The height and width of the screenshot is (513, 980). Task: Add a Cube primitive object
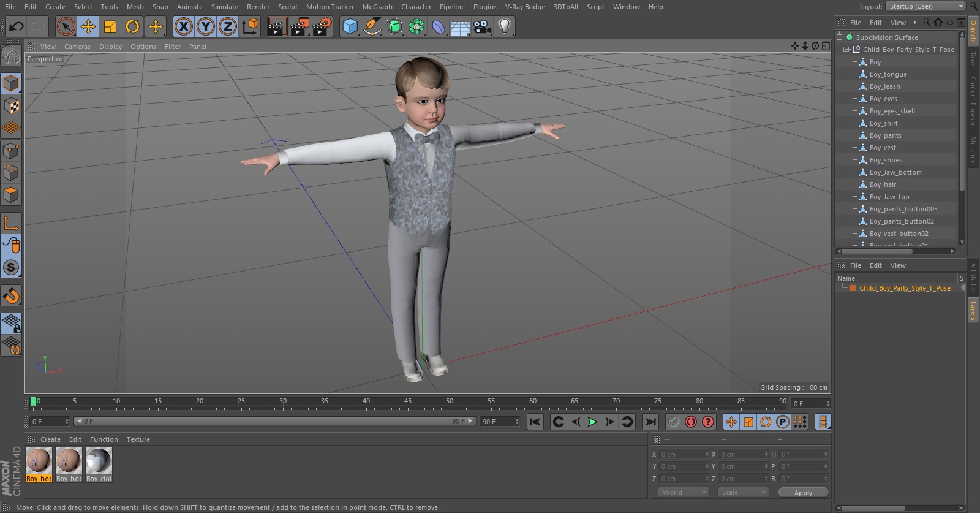[350, 26]
